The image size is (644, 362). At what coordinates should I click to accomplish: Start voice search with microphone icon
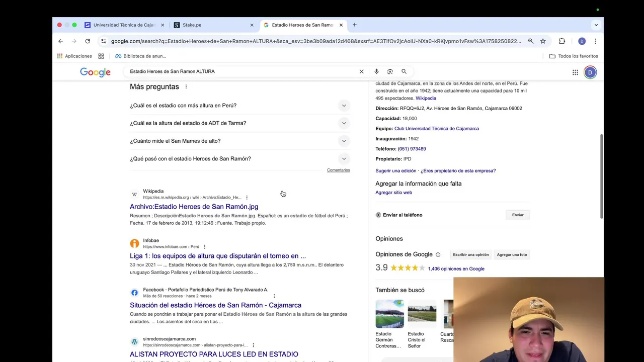(x=376, y=71)
